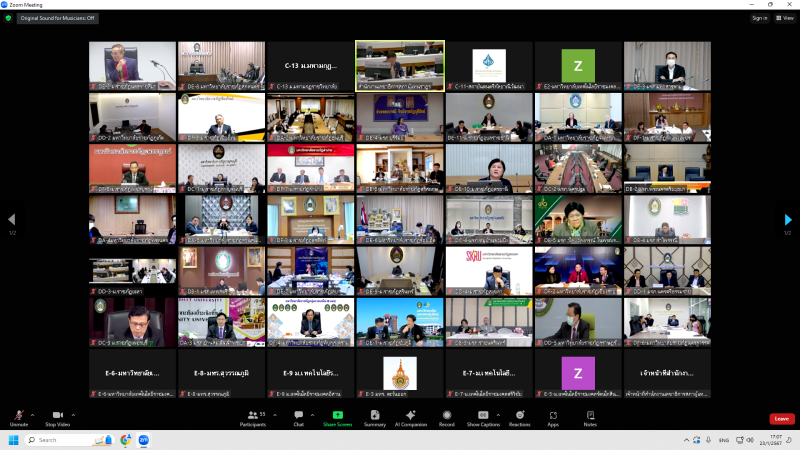Go to next gallery page arrow
Screen dimensions: 800x450
[x=788, y=220]
